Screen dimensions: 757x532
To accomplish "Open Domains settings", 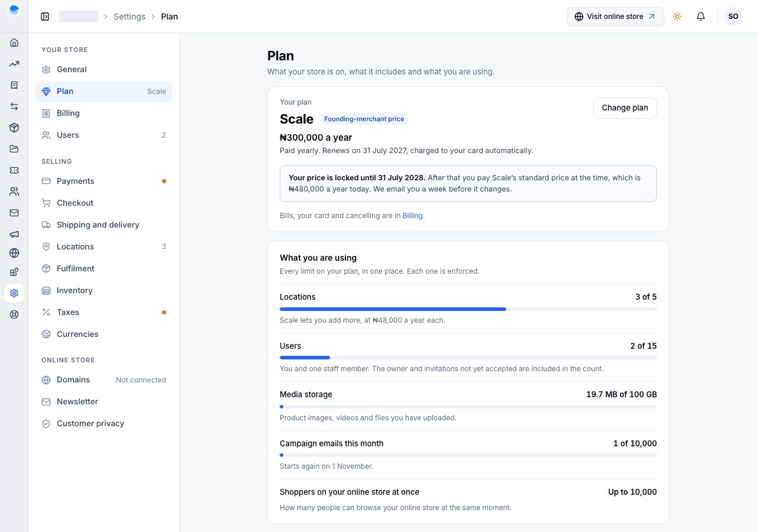I will tap(103, 380).
